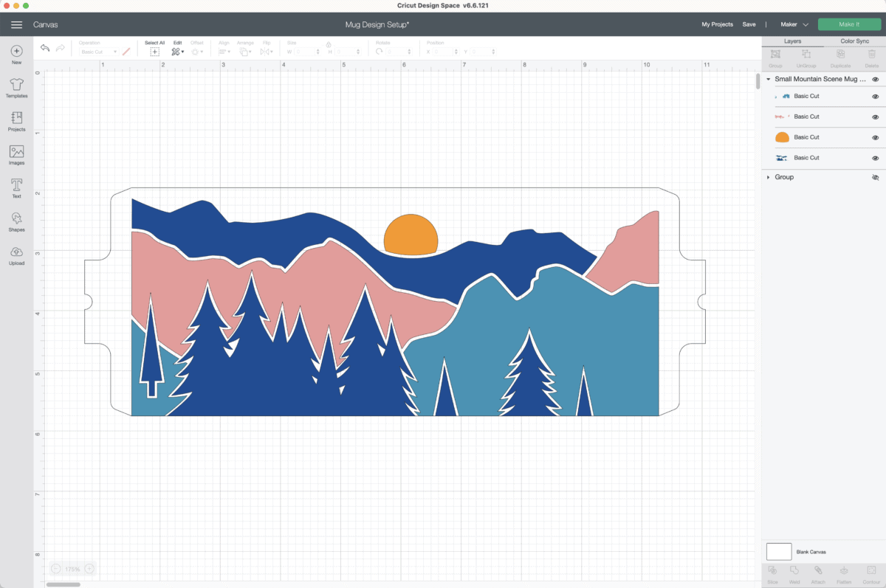Toggle visibility of Small Mountain Scene Mug group
Screen dimensions: 886x588
coord(875,79)
